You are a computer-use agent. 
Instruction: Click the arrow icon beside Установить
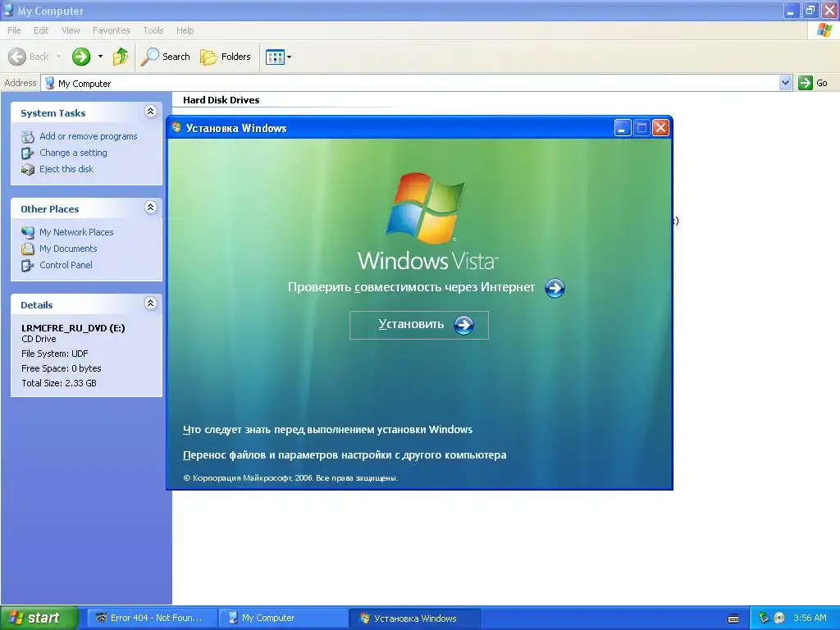tap(463, 325)
